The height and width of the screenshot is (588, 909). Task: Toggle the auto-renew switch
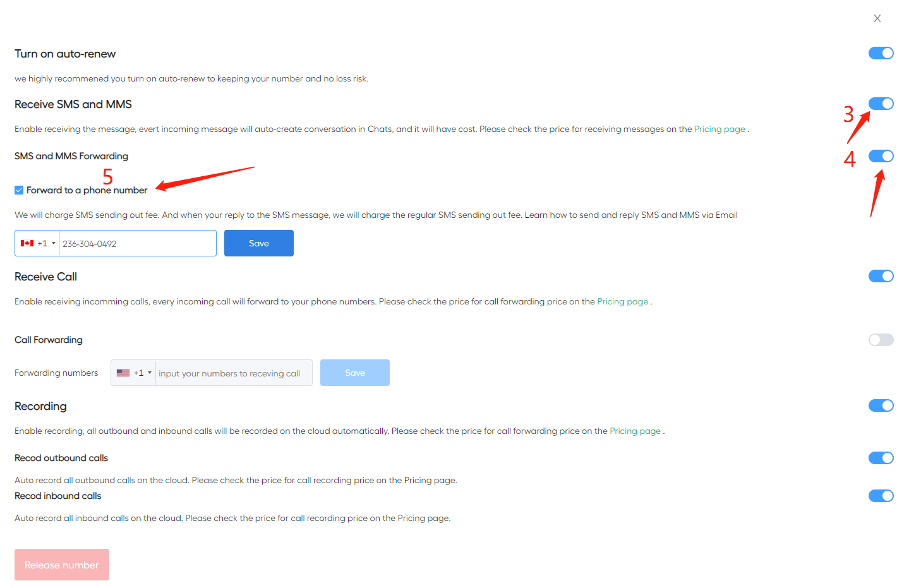tap(881, 53)
